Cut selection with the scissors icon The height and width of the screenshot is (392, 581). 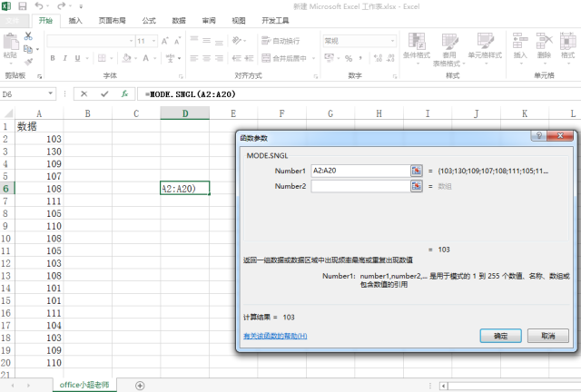[28, 36]
